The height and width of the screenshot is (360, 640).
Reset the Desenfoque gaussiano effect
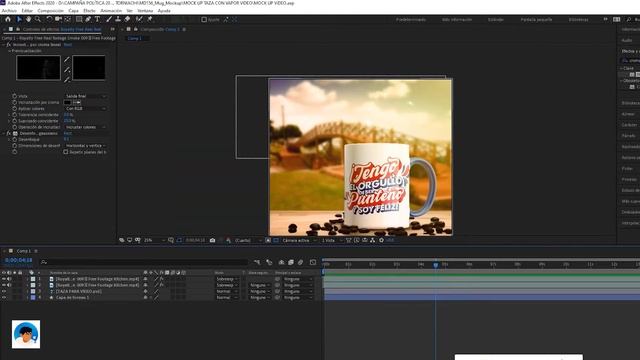(x=68, y=133)
